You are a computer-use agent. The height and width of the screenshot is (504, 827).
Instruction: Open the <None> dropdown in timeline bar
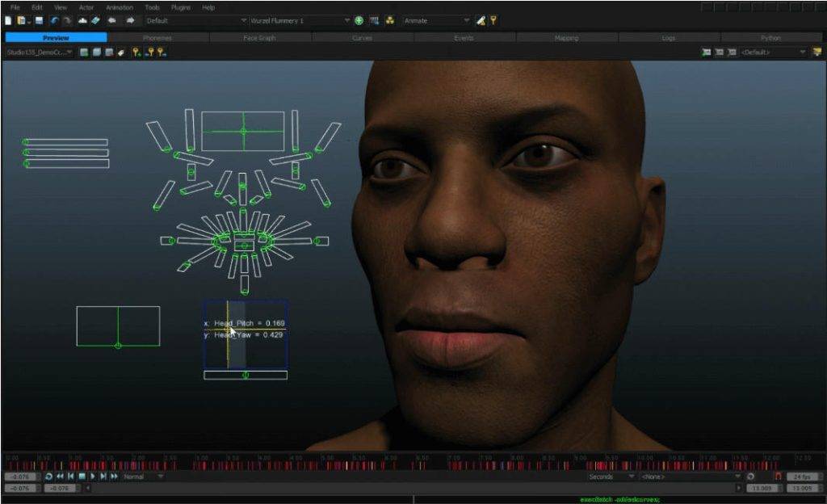691,477
